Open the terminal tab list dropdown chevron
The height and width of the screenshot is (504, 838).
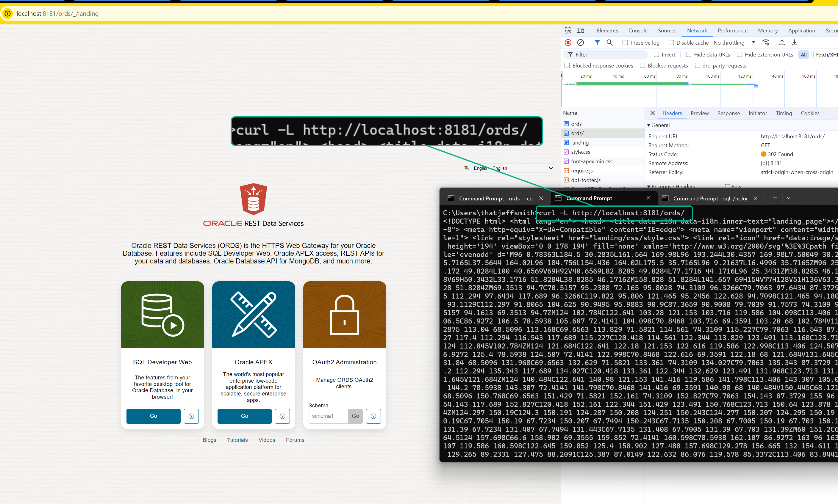[789, 198]
